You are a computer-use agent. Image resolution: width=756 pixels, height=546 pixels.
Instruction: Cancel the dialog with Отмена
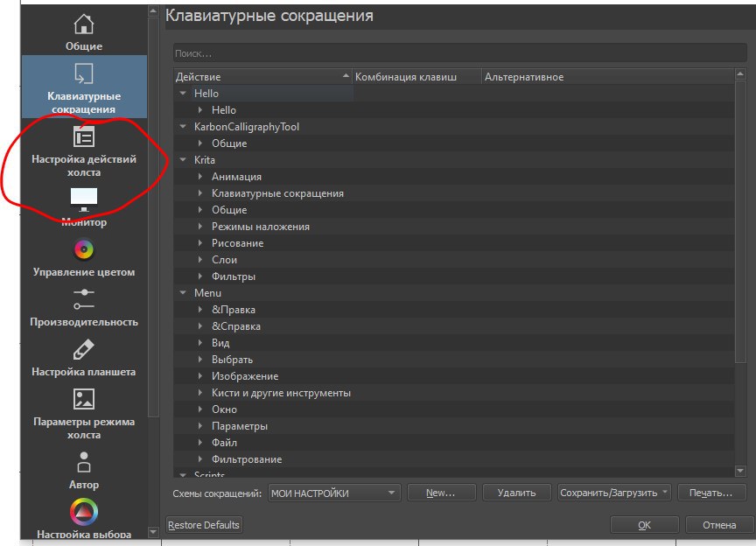tap(719, 525)
